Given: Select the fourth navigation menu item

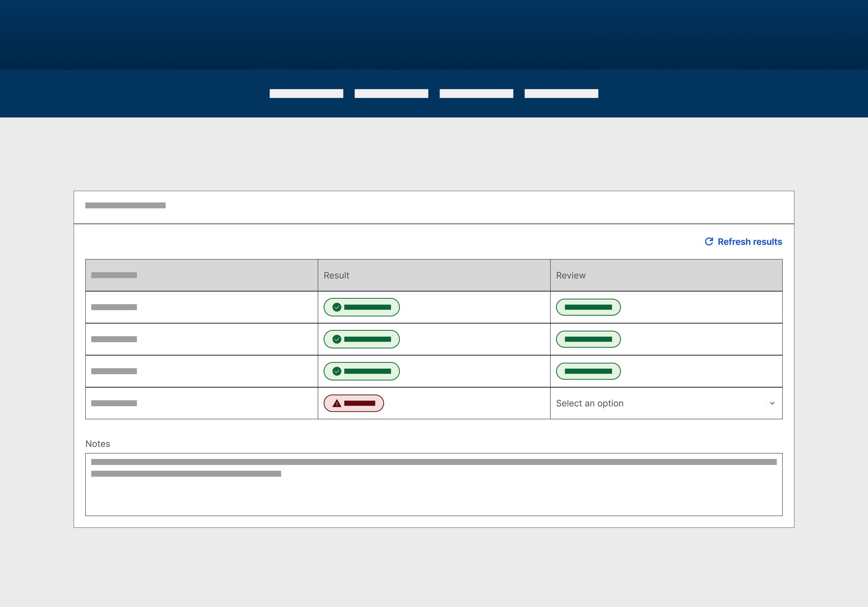Looking at the screenshot, I should [561, 93].
